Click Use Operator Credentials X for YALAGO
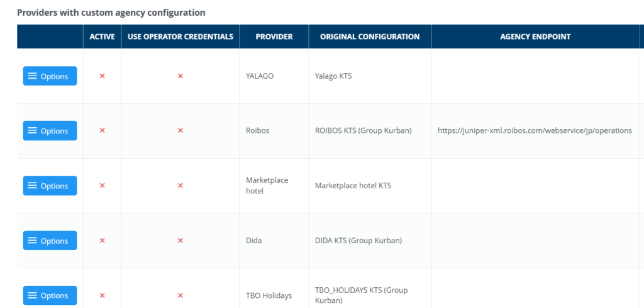Image resolution: width=644 pixels, height=308 pixels. pyautogui.click(x=180, y=76)
